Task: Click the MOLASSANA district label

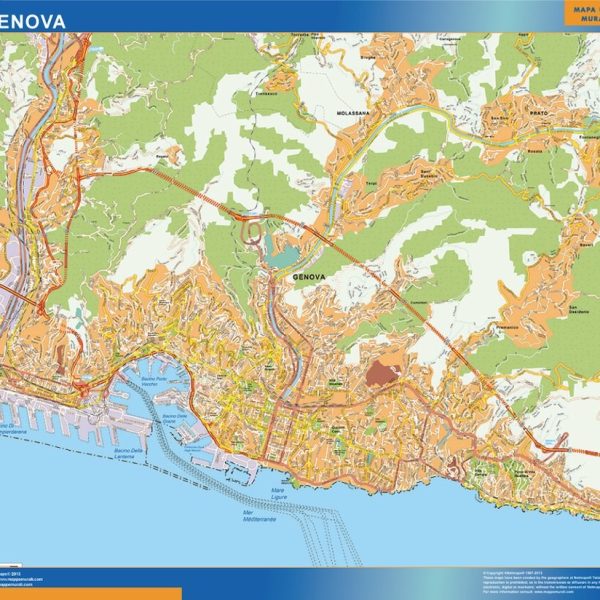Action: [x=353, y=113]
